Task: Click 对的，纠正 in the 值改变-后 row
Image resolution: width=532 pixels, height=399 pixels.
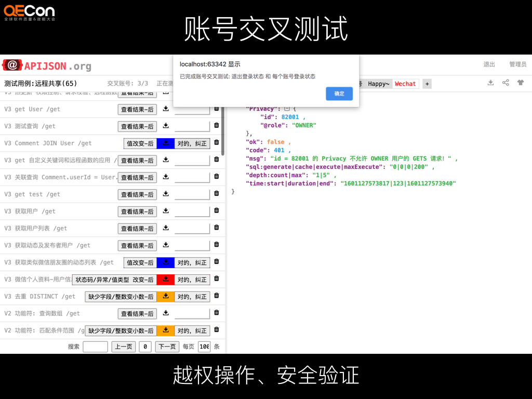Action: click(192, 143)
